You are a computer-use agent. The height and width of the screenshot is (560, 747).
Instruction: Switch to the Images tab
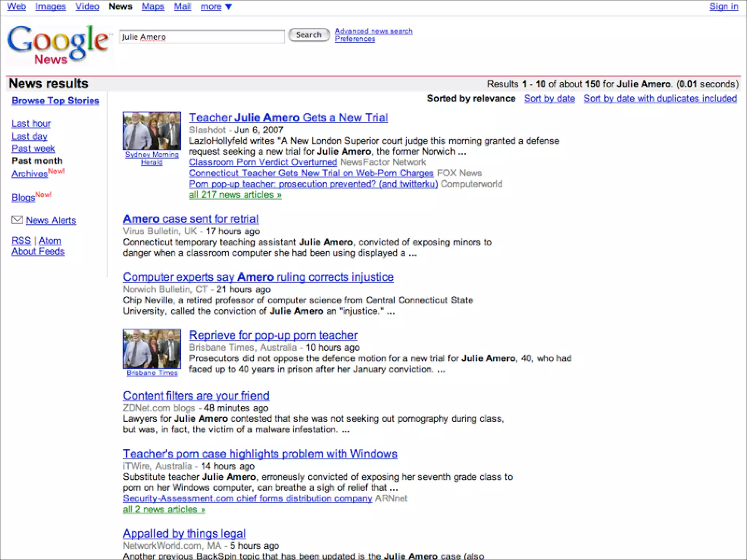point(50,7)
